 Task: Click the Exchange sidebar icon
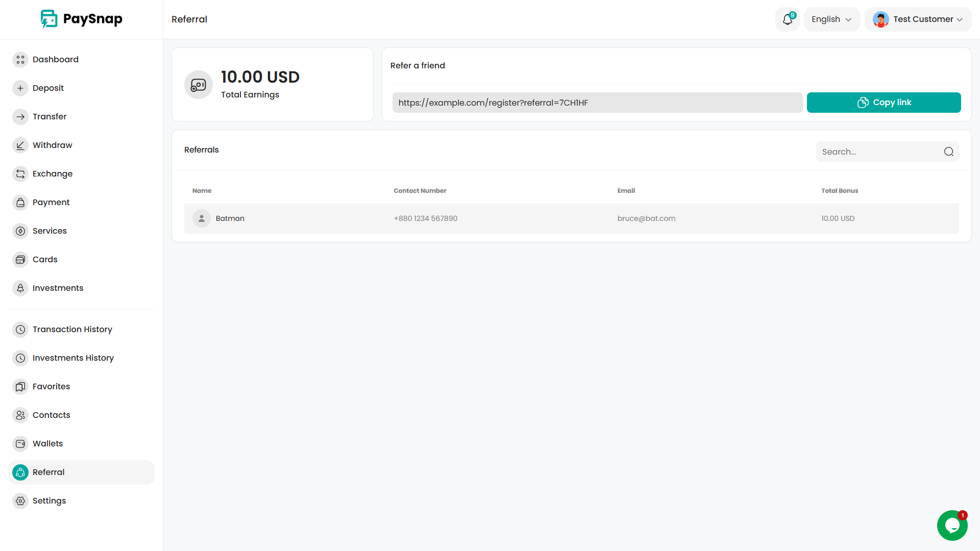tap(20, 174)
